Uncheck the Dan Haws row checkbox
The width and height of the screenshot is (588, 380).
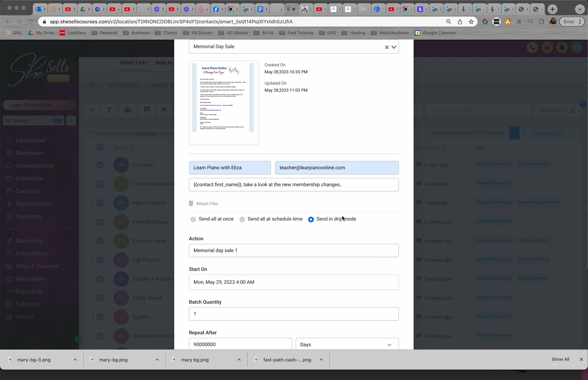100,165
